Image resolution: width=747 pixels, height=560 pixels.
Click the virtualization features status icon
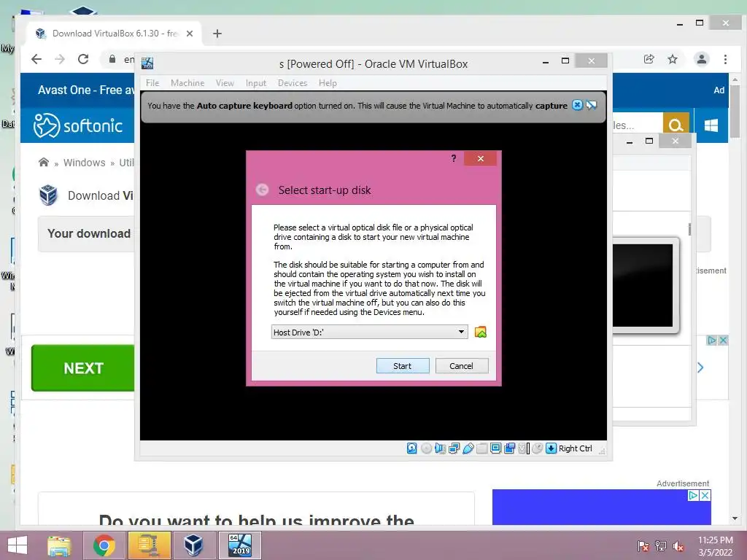click(524, 448)
